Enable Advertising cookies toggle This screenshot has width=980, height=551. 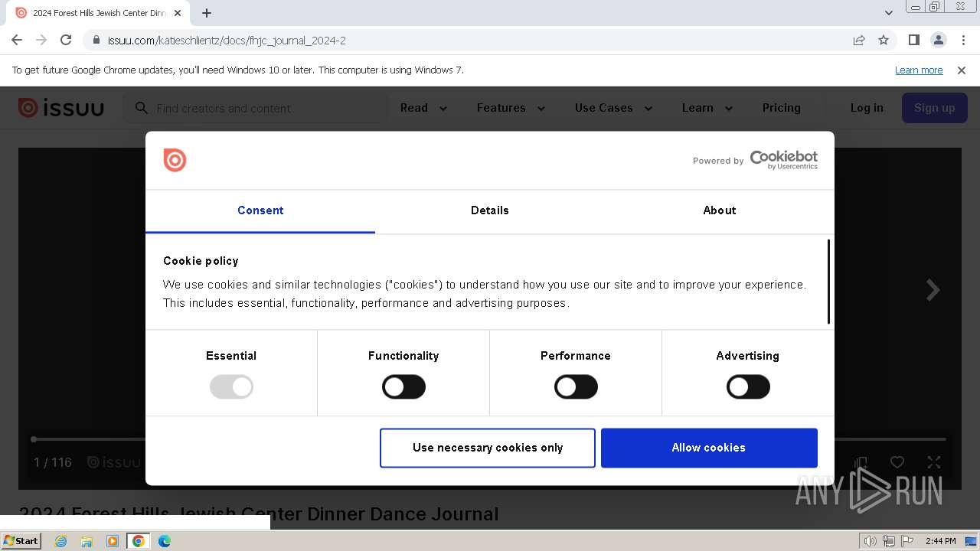[x=748, y=387]
